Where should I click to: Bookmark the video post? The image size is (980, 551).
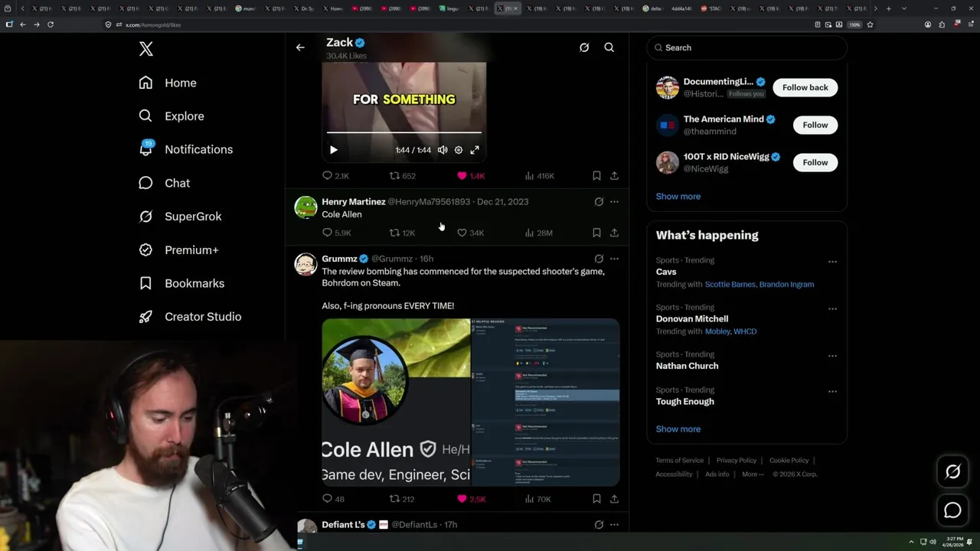(596, 176)
